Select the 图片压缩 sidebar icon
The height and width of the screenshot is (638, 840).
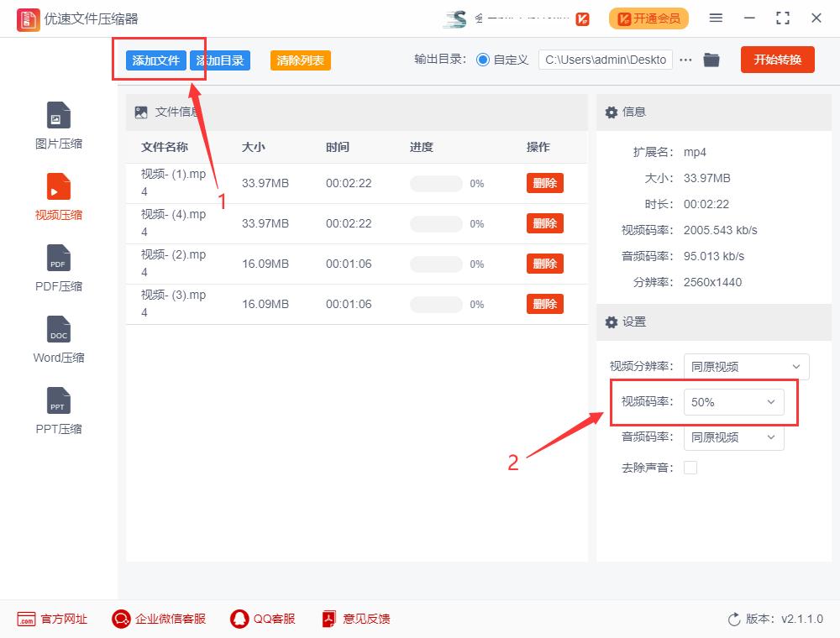pos(57,124)
